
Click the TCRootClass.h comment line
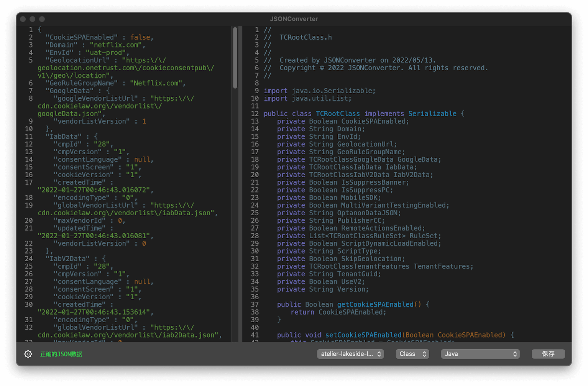point(298,37)
